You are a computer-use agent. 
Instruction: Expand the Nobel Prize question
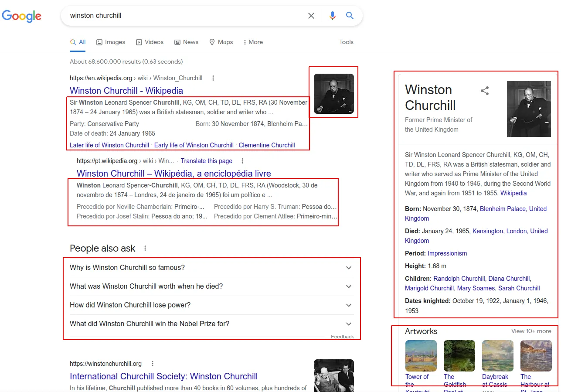(x=212, y=324)
